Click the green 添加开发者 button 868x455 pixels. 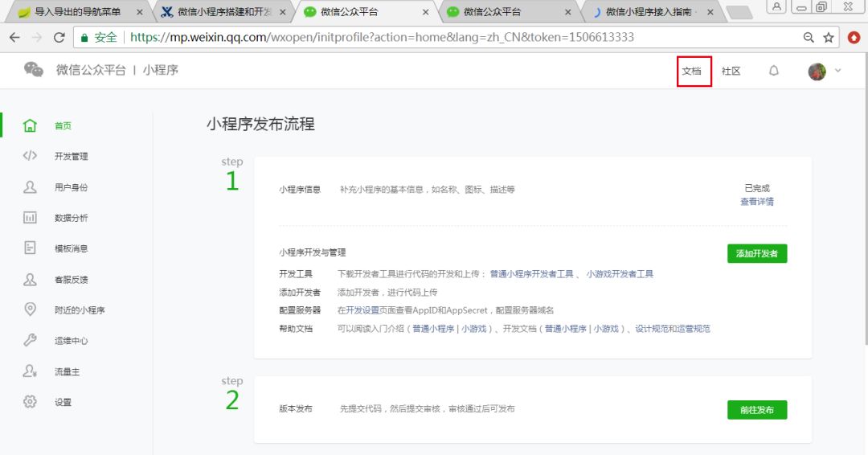click(757, 253)
